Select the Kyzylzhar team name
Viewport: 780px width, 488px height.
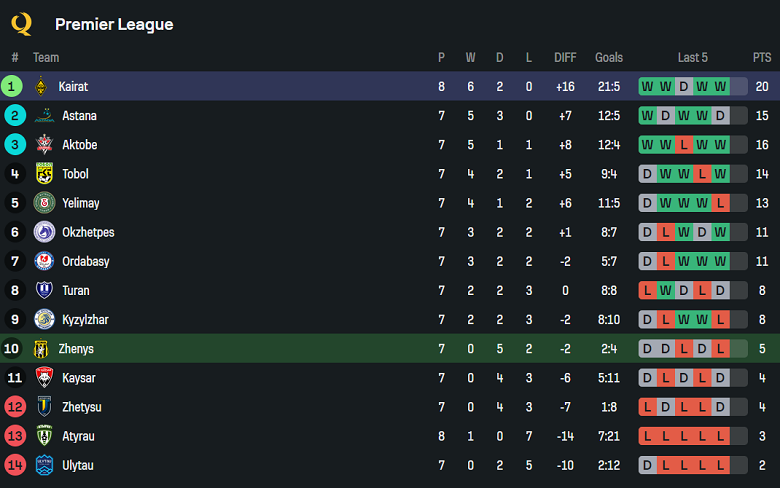point(85,320)
